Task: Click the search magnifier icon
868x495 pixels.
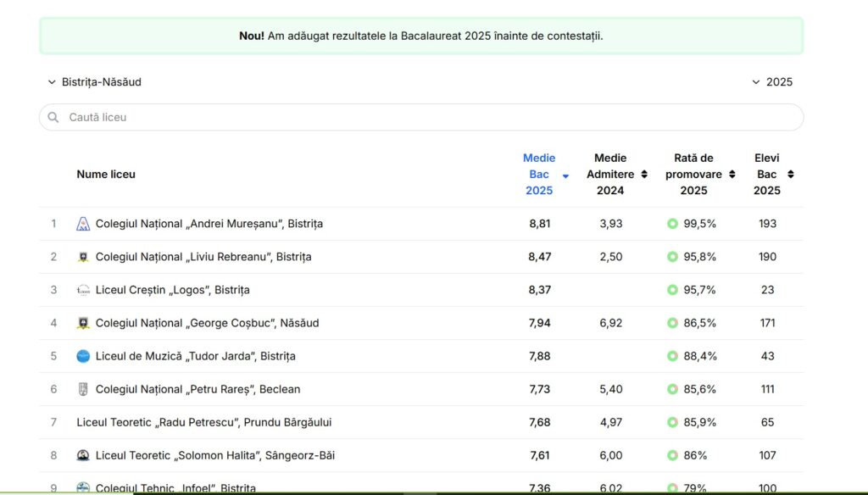Action: coord(53,117)
